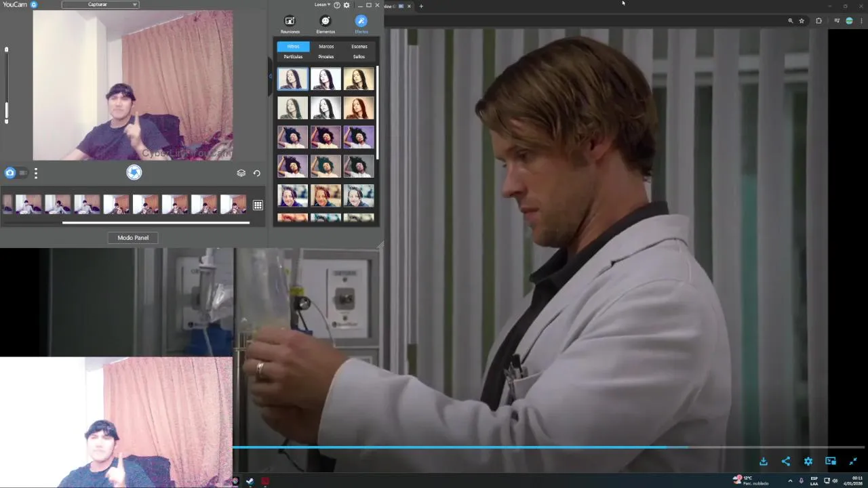Viewport: 868px width, 488px height.
Task: Open YouCam settings gear icon
Action: tap(347, 5)
